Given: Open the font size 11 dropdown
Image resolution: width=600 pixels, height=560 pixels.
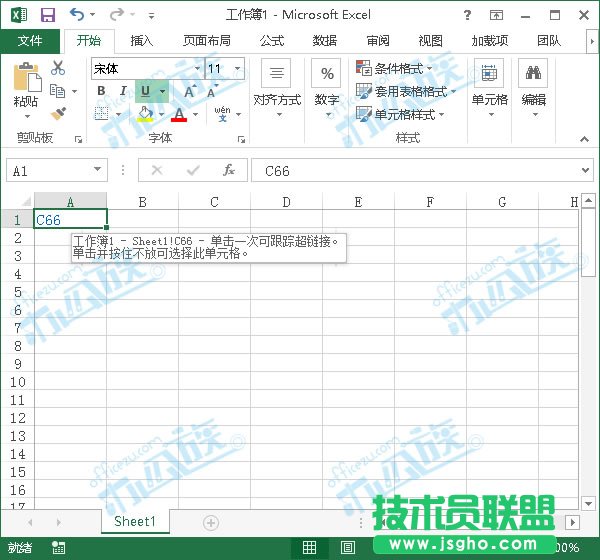Looking at the screenshot, I should (x=238, y=69).
